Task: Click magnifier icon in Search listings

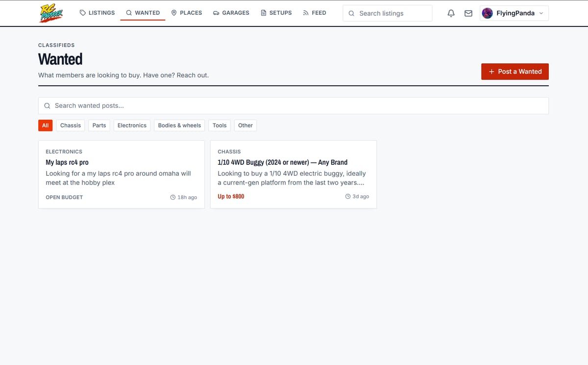Action: pyautogui.click(x=351, y=13)
